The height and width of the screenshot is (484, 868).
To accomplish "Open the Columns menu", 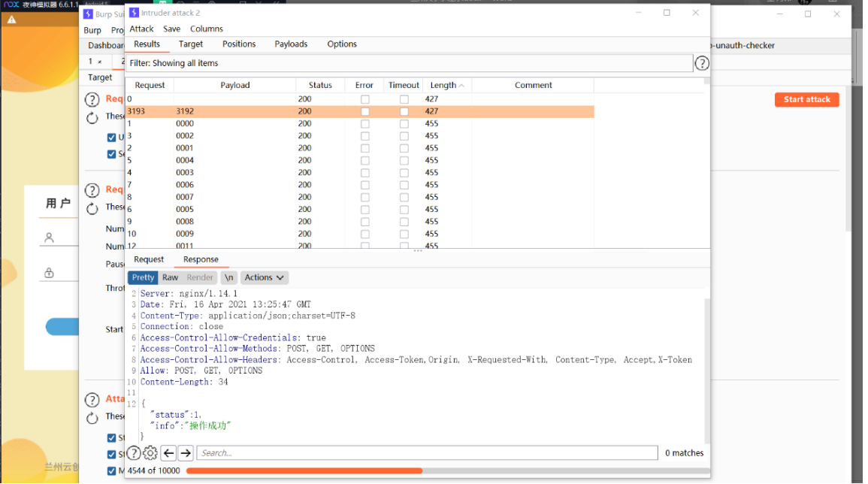I will coord(207,29).
